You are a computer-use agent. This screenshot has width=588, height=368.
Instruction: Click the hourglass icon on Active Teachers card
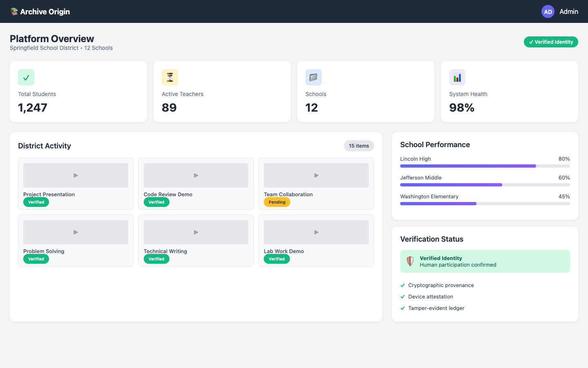point(170,77)
